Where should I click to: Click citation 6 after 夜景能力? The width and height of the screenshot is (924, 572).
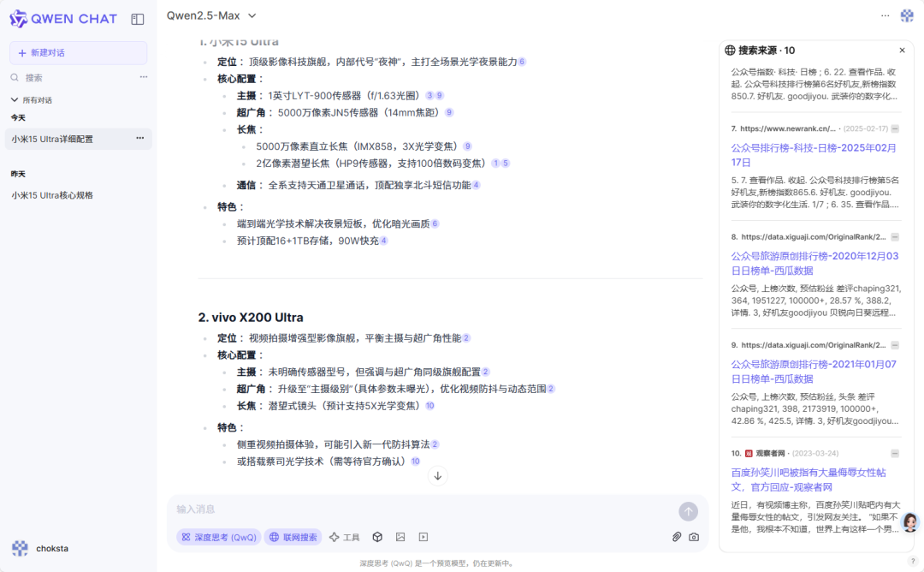pos(522,62)
